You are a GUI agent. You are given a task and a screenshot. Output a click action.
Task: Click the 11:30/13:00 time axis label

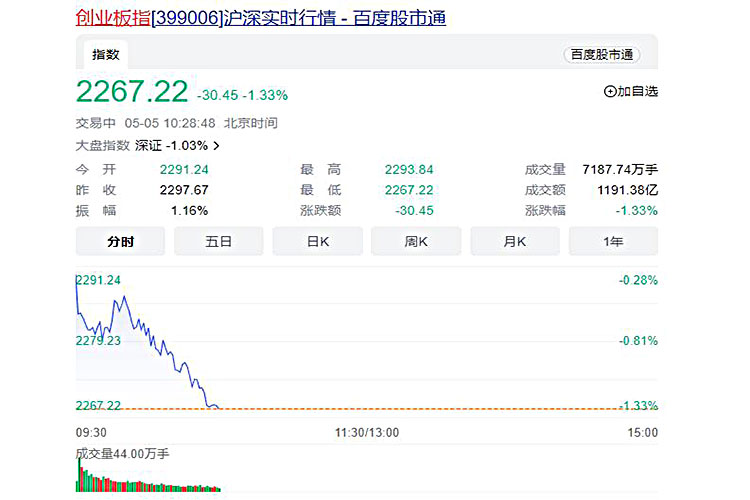click(x=367, y=433)
